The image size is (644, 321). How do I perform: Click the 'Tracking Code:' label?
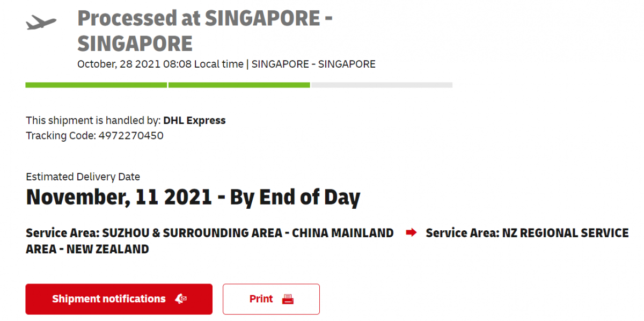pos(61,136)
